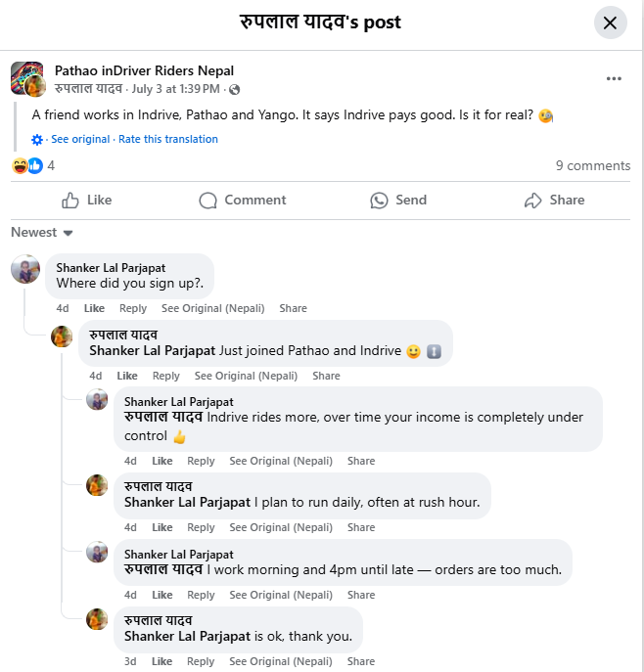
Task: Click the thumbs-up Like icon on post
Action: point(69,201)
